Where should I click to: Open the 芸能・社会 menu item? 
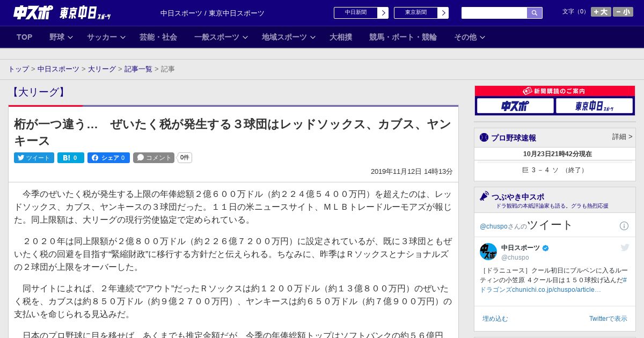pos(158,37)
